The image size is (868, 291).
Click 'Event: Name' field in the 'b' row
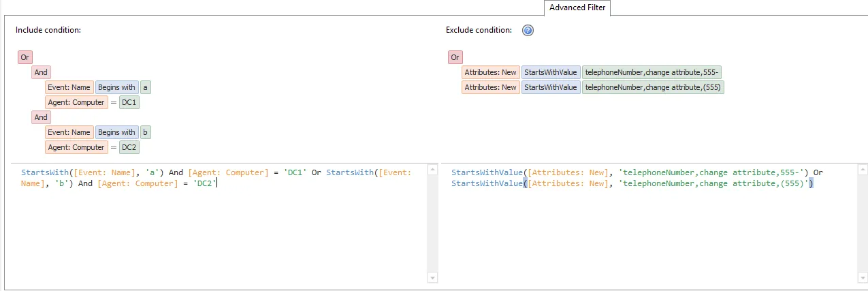click(69, 132)
